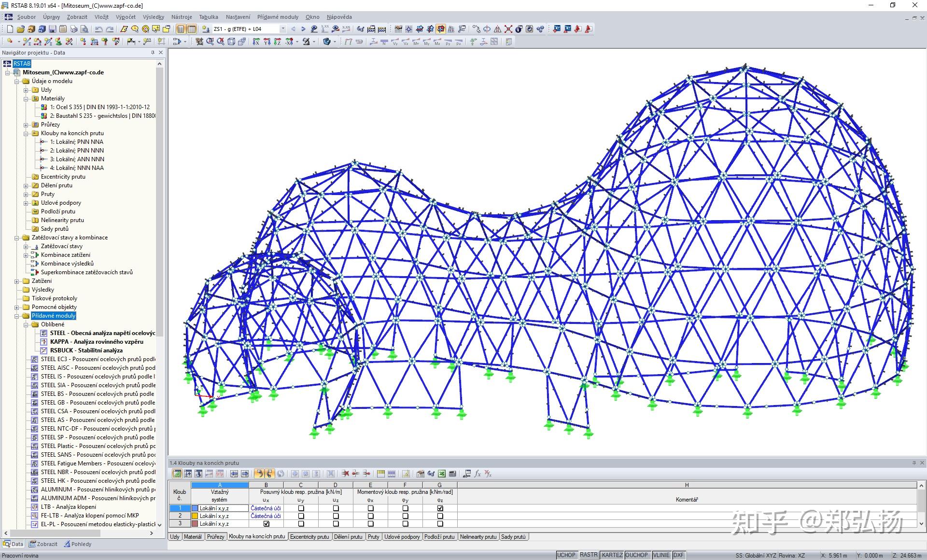Show next load case arrow
The image size is (927, 560).
tap(303, 29)
